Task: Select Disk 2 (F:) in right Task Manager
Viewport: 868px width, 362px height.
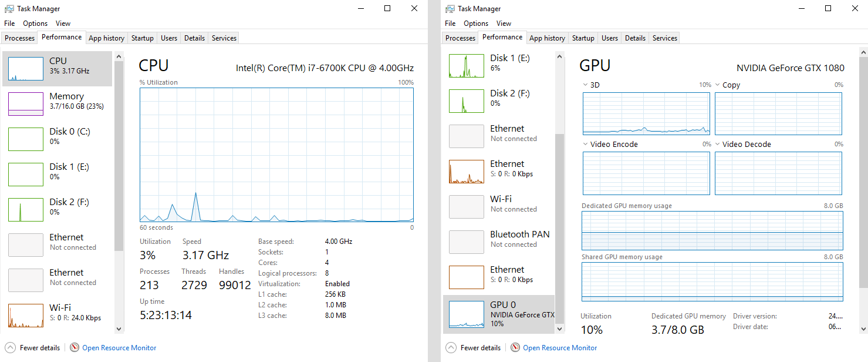Action: (x=499, y=101)
